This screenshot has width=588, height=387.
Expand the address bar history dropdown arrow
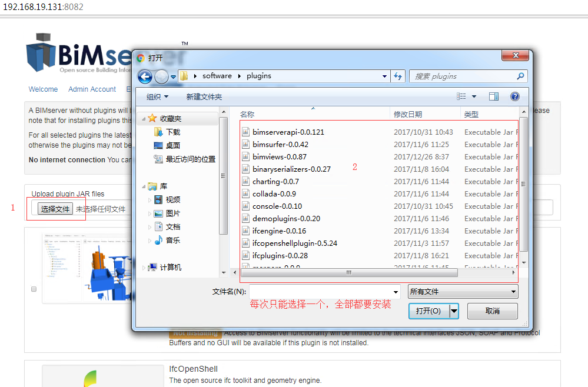(384, 76)
